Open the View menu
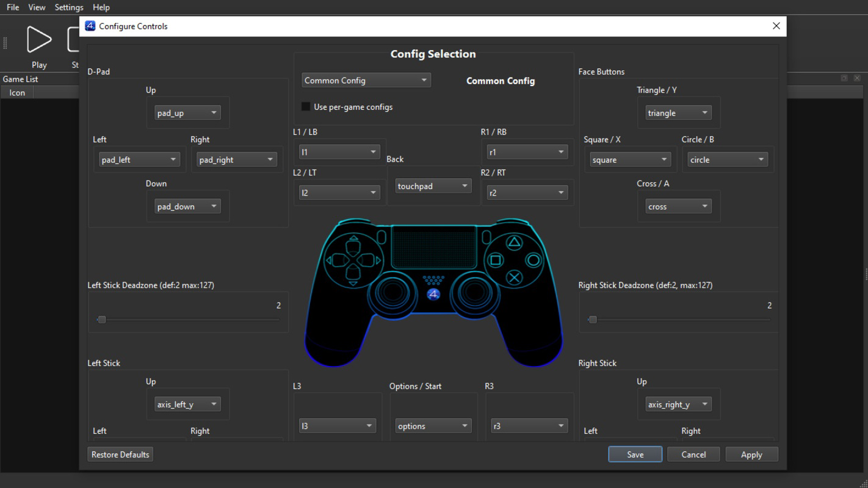The height and width of the screenshot is (488, 868). (x=37, y=7)
